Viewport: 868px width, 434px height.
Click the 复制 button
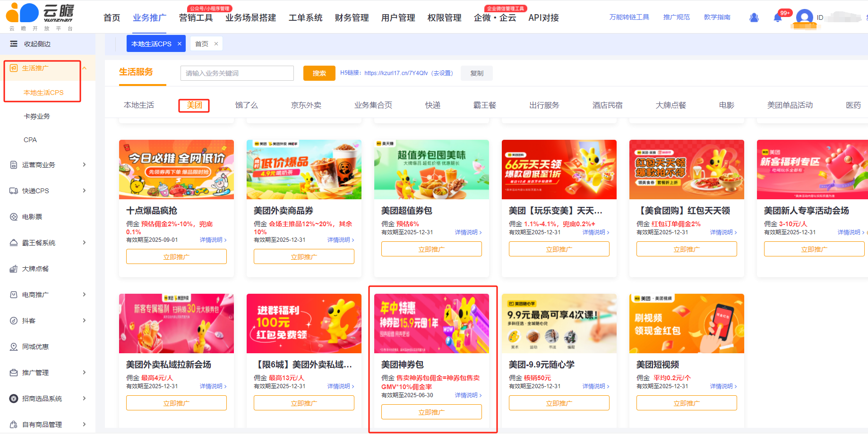(x=477, y=73)
